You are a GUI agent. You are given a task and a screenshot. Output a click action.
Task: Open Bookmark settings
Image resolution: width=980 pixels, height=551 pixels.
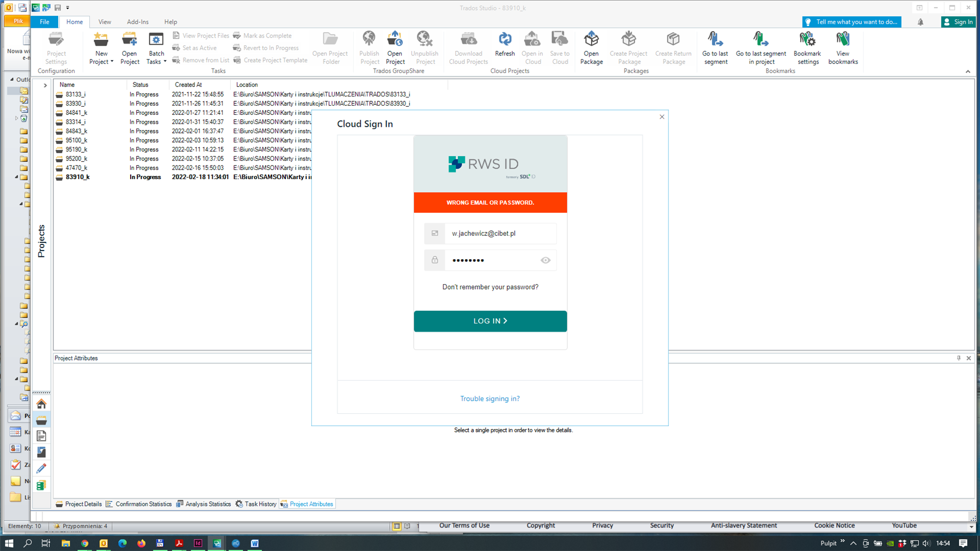coord(807,48)
